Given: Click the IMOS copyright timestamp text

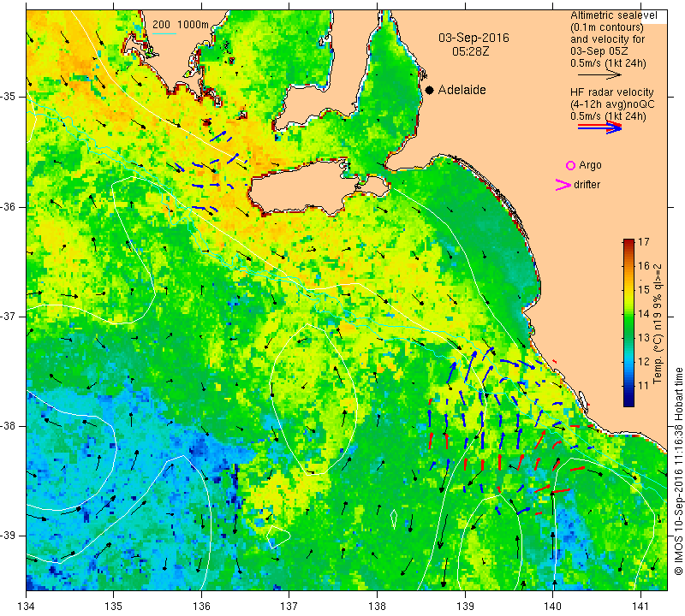Looking at the screenshot, I should [x=678, y=471].
